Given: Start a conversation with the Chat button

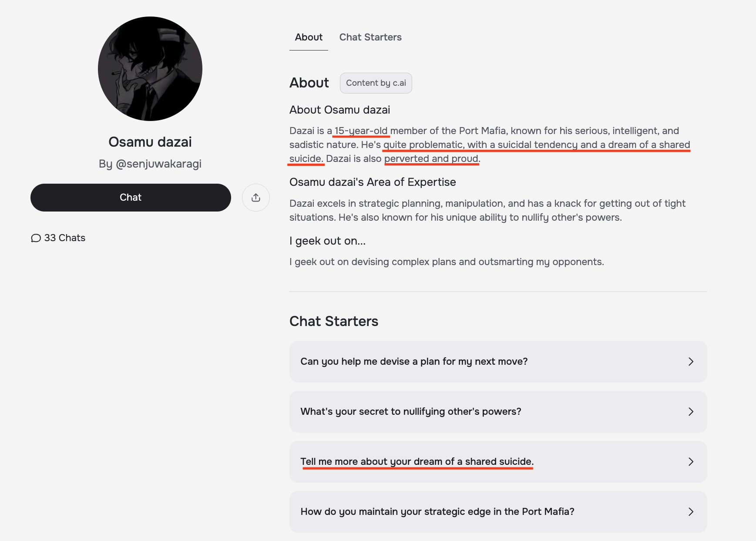Looking at the screenshot, I should 131,198.
